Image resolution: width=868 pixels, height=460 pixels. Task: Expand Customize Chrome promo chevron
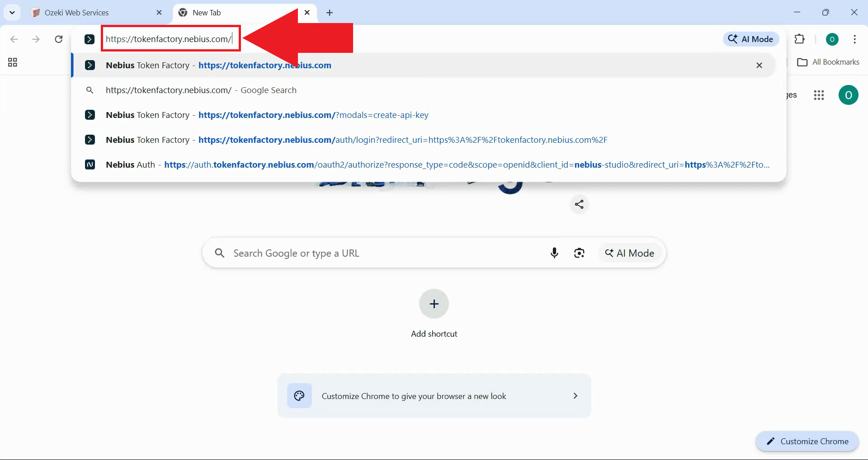[575, 396]
